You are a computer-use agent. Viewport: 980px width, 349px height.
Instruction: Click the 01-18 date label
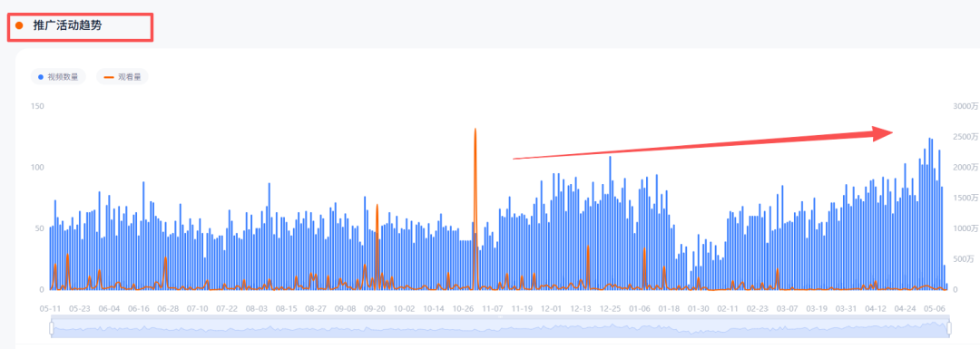pos(670,308)
